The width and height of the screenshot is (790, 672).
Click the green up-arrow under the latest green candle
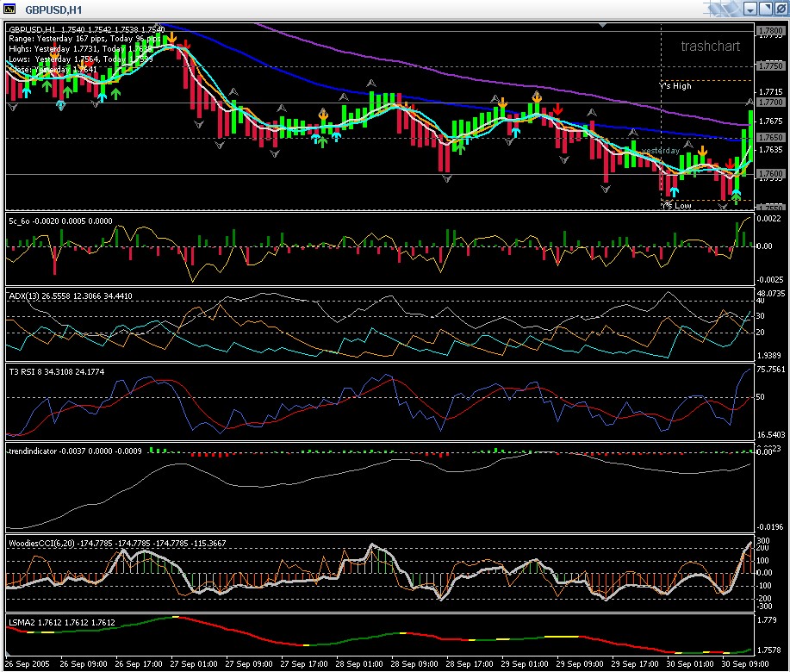tap(735, 197)
